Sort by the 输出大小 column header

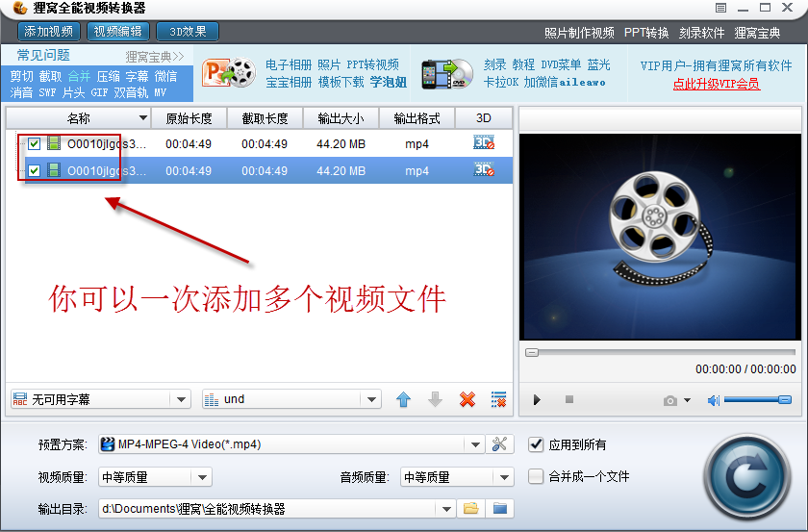click(341, 118)
